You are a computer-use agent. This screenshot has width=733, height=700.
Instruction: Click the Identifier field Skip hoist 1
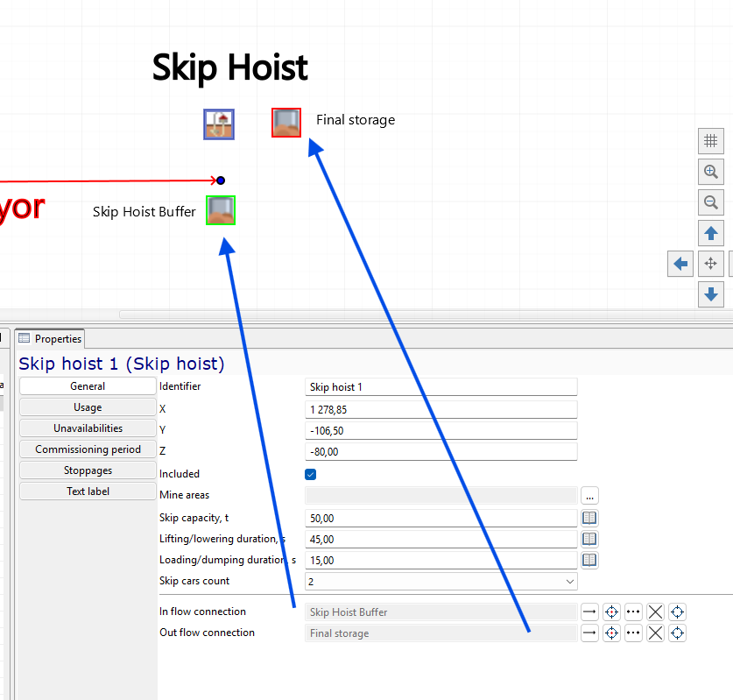[441, 387]
